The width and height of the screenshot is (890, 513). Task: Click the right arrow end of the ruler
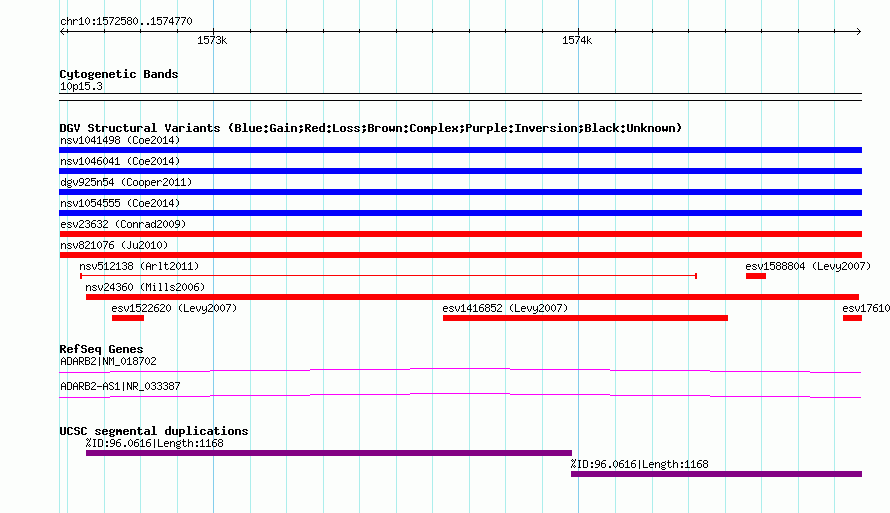tap(859, 31)
